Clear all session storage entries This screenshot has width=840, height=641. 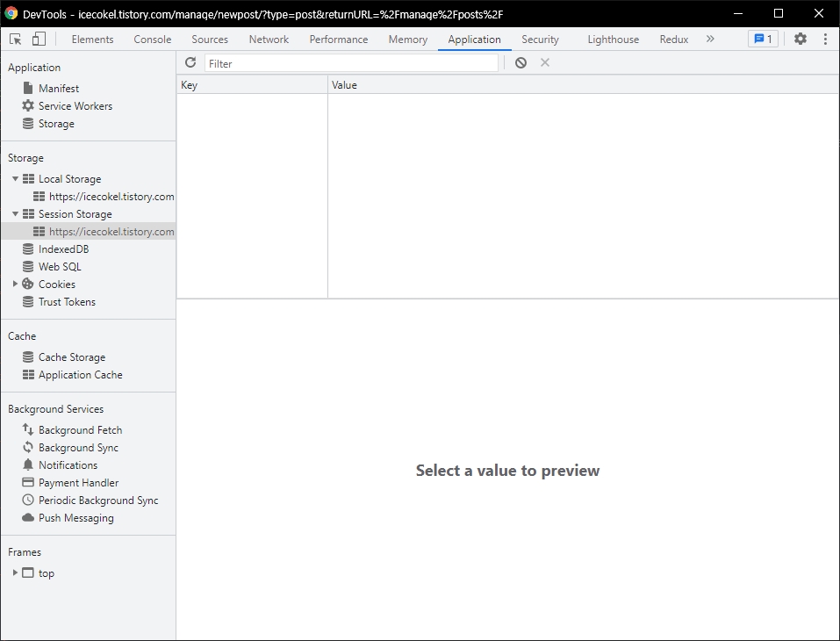click(x=521, y=62)
